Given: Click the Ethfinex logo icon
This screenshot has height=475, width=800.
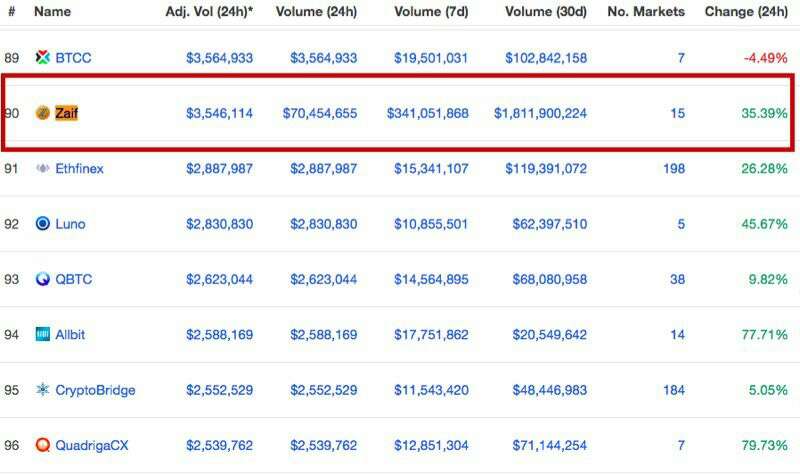Looking at the screenshot, I should tap(42, 168).
